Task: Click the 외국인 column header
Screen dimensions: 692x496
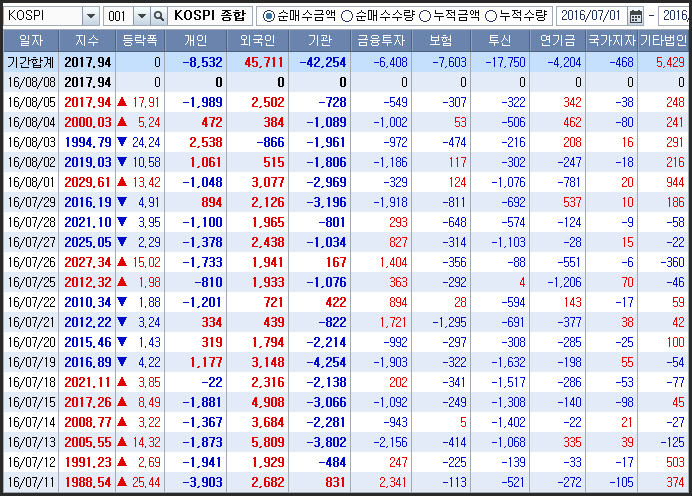Action: point(258,41)
